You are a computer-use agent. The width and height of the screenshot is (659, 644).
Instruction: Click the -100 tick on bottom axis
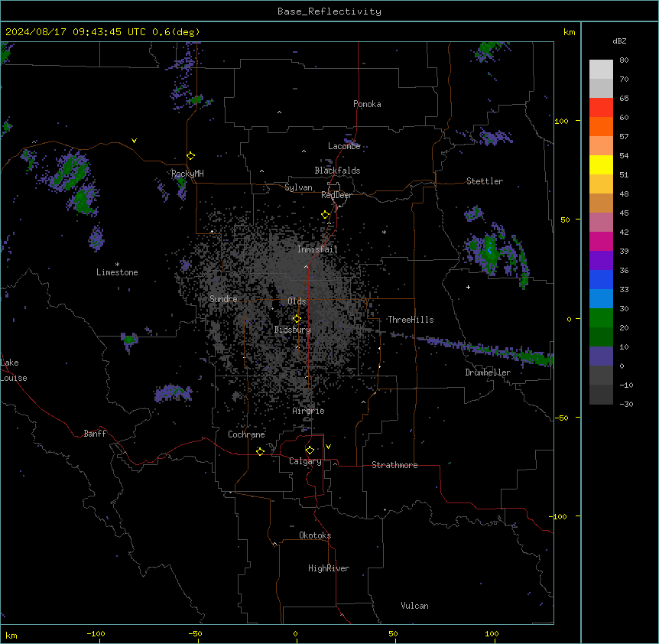click(x=96, y=633)
